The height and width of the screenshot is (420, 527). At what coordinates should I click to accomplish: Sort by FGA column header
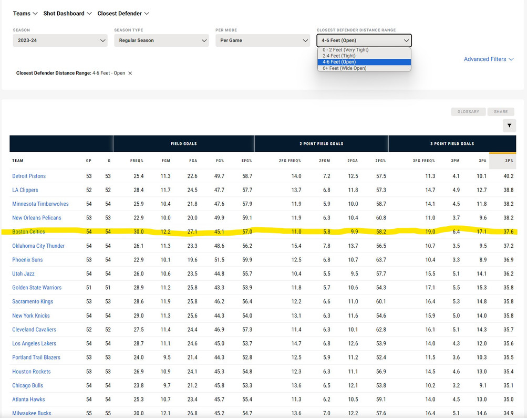[193, 161]
